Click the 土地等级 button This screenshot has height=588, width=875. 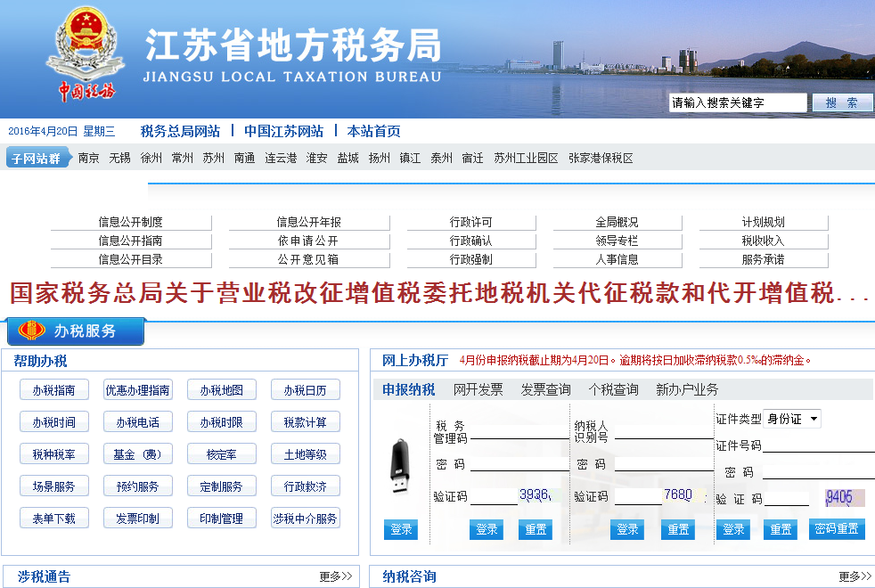[306, 454]
